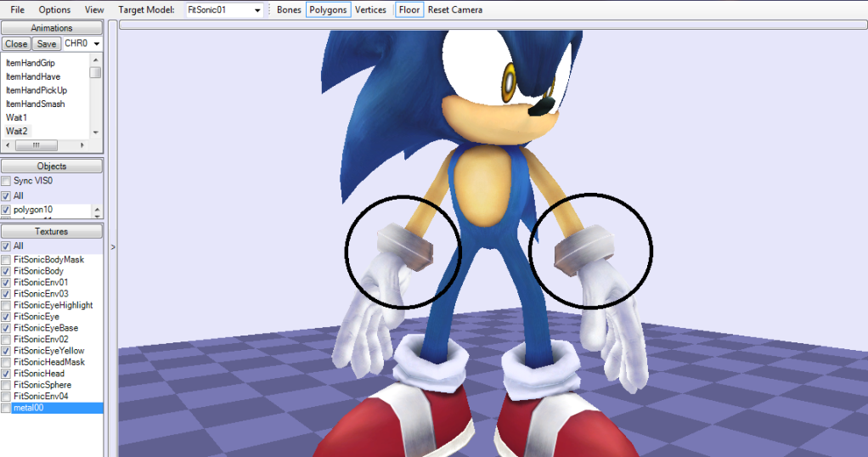Toggle the Vertices display button
This screenshot has height=457, width=868.
pos(370,10)
